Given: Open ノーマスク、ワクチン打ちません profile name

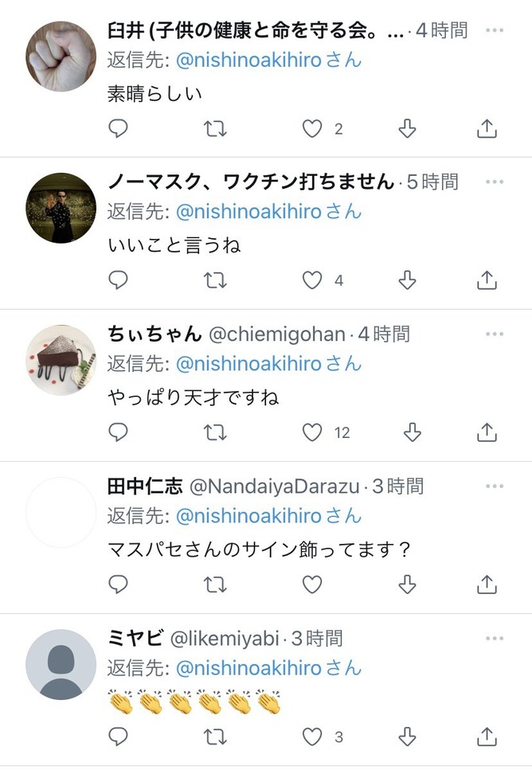Looking at the screenshot, I should 251,182.
